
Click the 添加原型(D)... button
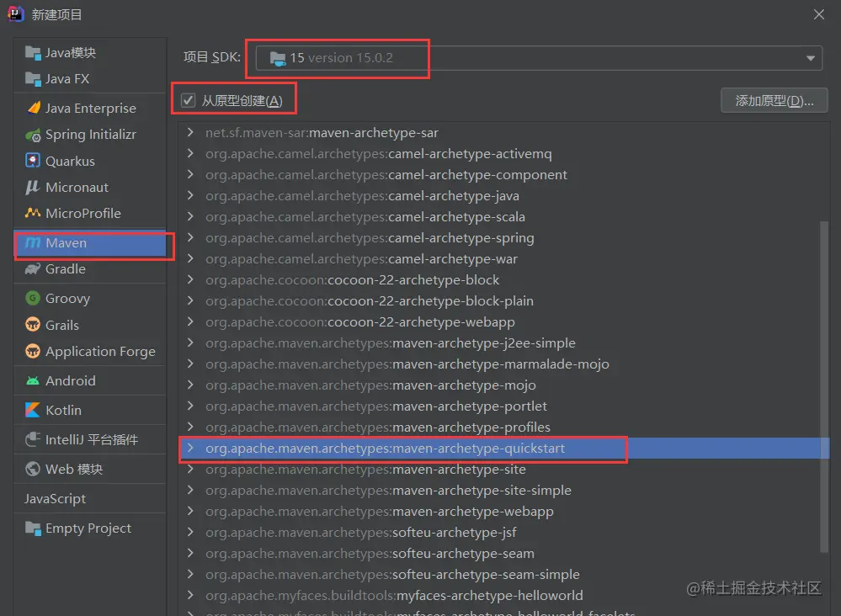pos(774,100)
